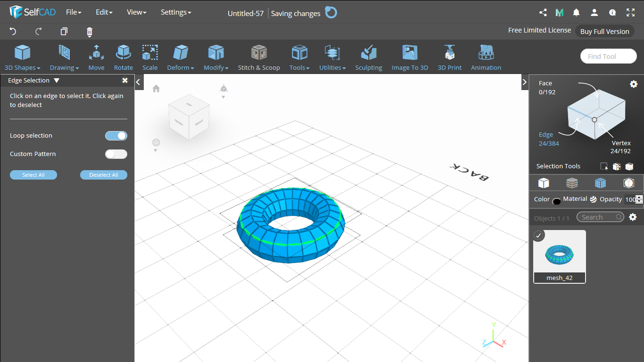644x362 pixels.
Task: Select the Move tool
Action: point(96,58)
